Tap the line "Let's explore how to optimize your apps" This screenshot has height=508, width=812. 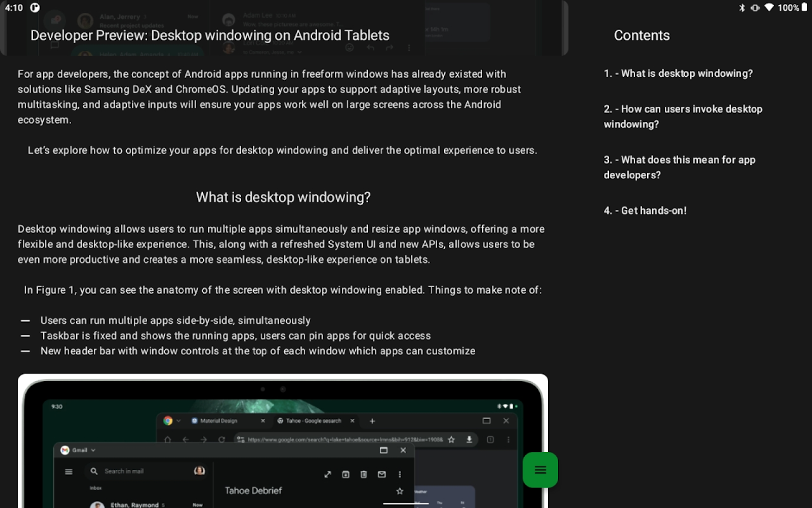282,150
